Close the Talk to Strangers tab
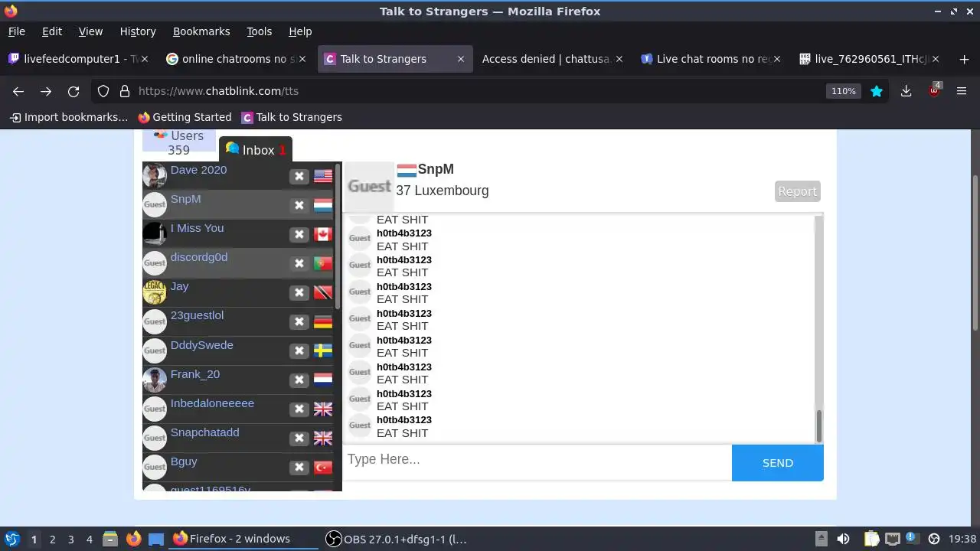 coord(461,59)
